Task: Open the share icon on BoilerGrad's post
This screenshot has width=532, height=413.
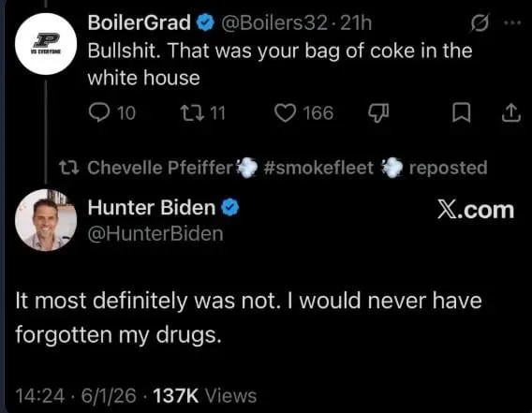Action: click(511, 113)
